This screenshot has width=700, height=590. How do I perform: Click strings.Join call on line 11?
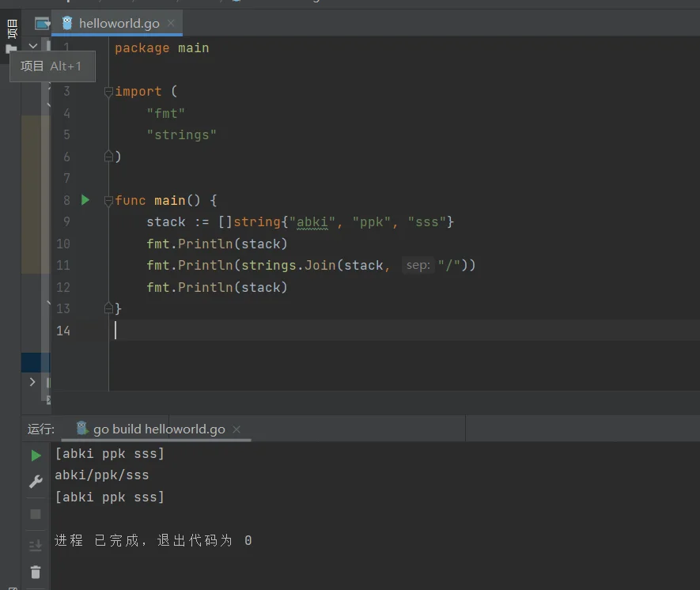click(x=358, y=266)
